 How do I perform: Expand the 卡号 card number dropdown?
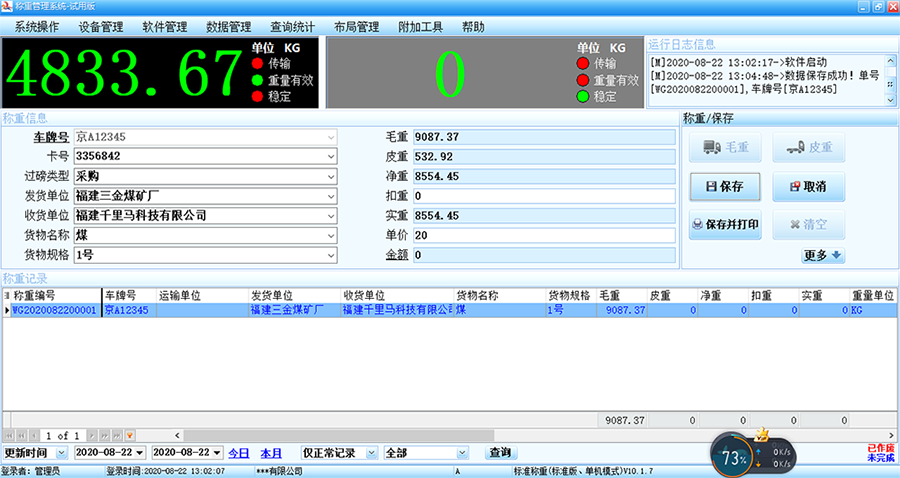pos(331,156)
